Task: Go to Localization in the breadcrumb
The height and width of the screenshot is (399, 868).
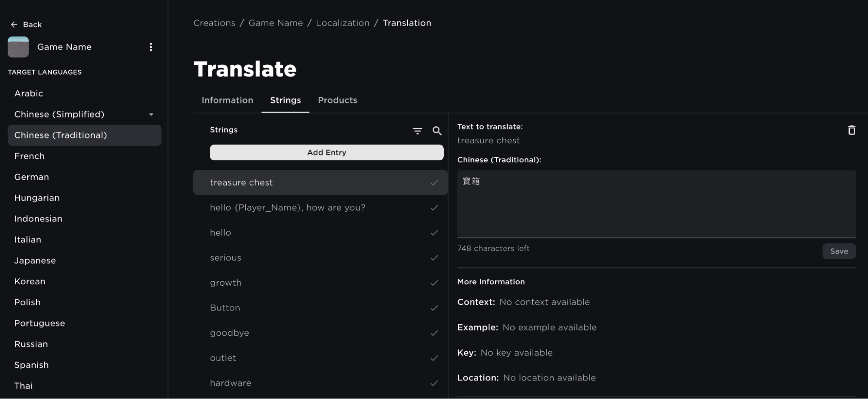Action: click(x=343, y=23)
